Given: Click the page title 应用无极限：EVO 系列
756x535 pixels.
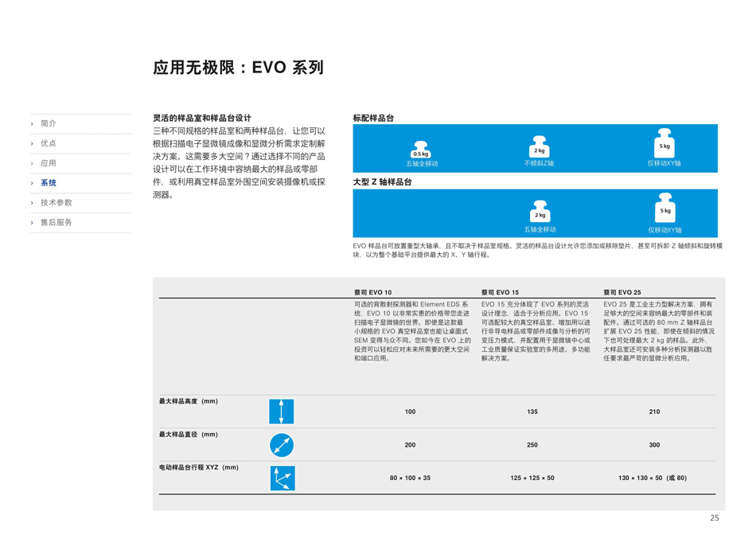Looking at the screenshot, I should point(238,67).
